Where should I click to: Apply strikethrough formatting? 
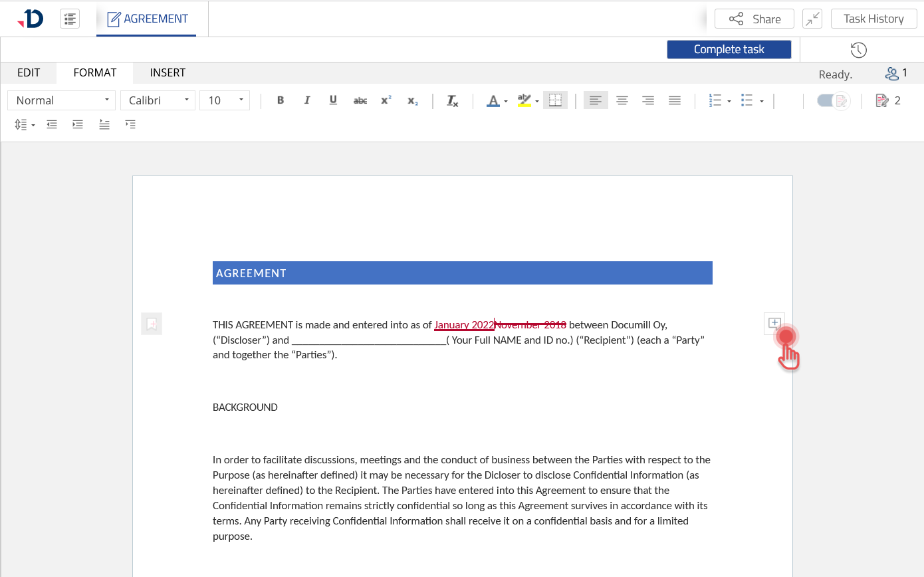360,100
